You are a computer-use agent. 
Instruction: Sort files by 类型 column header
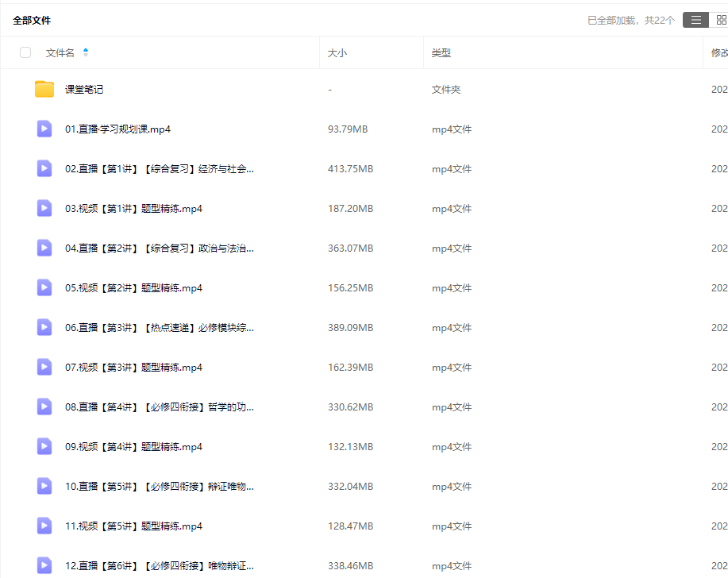[441, 53]
